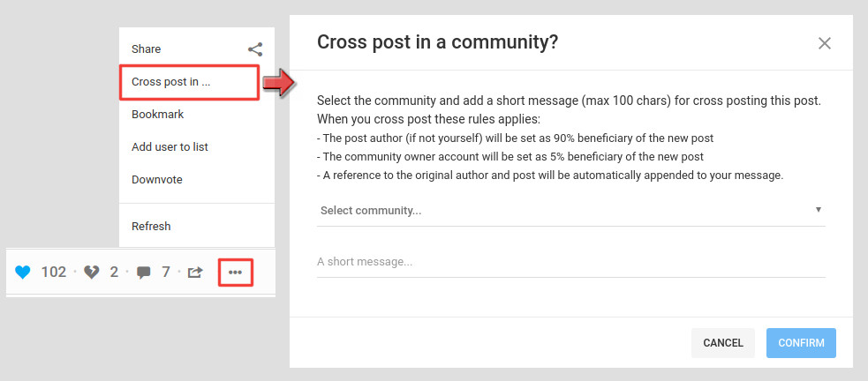Image resolution: width=868 pixels, height=381 pixels.
Task: Confirm the cross post
Action: click(x=801, y=342)
